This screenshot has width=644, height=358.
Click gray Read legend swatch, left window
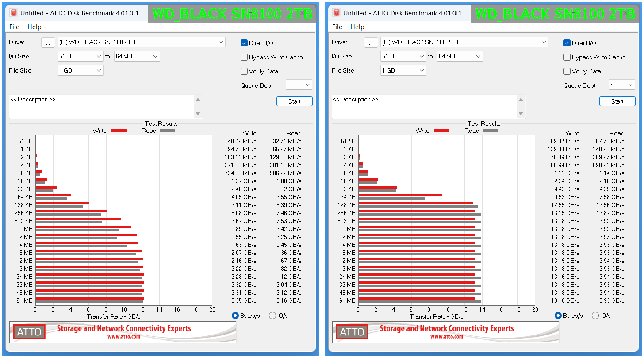(168, 131)
